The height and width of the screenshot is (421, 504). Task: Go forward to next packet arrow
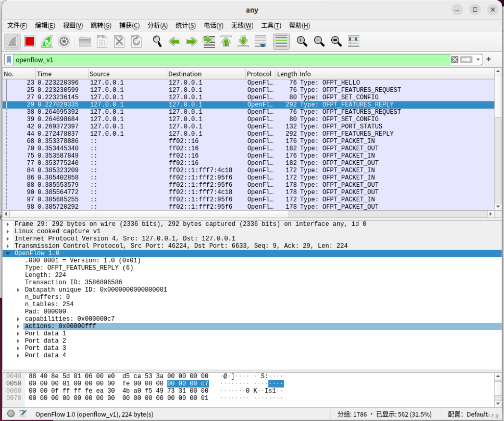(x=191, y=42)
